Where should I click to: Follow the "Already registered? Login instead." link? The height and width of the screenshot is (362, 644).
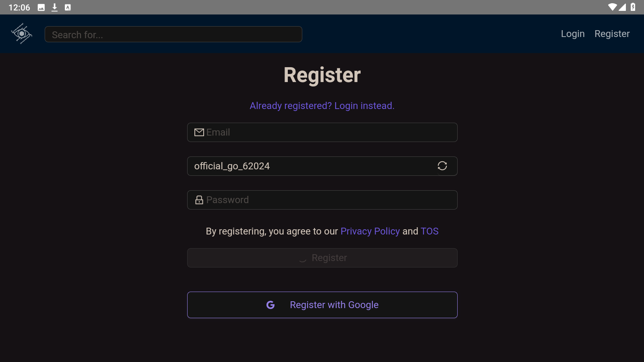coord(322,106)
